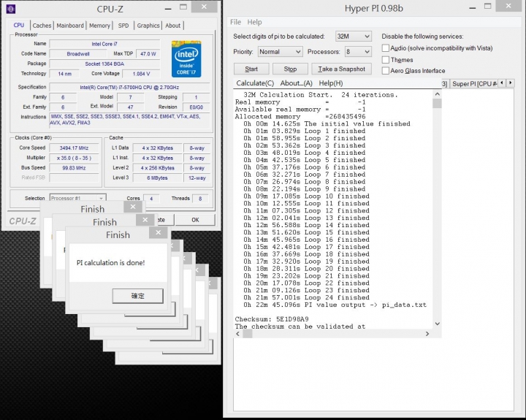Expand the digits of pi dropdown showing 32M
This screenshot has height=420, width=526.
(x=354, y=37)
